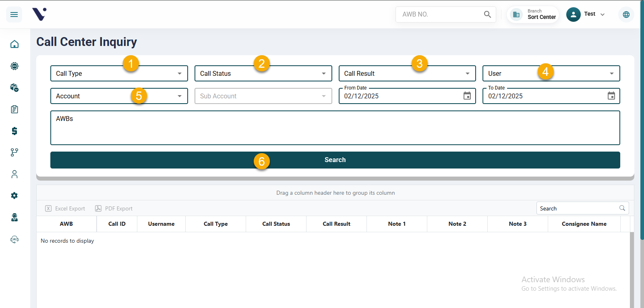644x308 pixels.
Task: Click the V logo in header
Action: coord(39,14)
